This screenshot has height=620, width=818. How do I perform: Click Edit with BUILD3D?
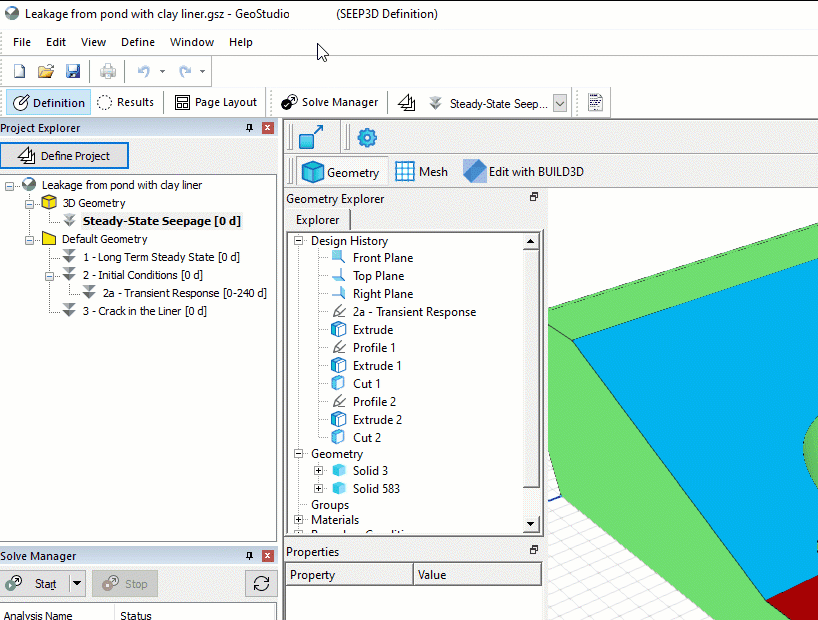(523, 172)
